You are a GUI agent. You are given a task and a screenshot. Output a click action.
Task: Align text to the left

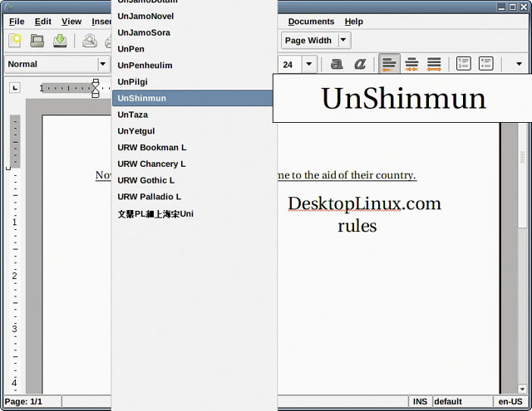[389, 64]
